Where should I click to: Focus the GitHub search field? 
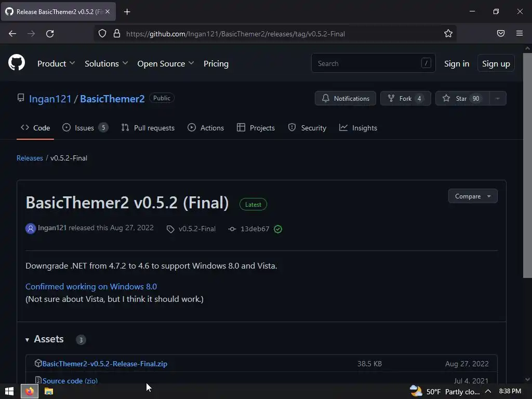373,63
